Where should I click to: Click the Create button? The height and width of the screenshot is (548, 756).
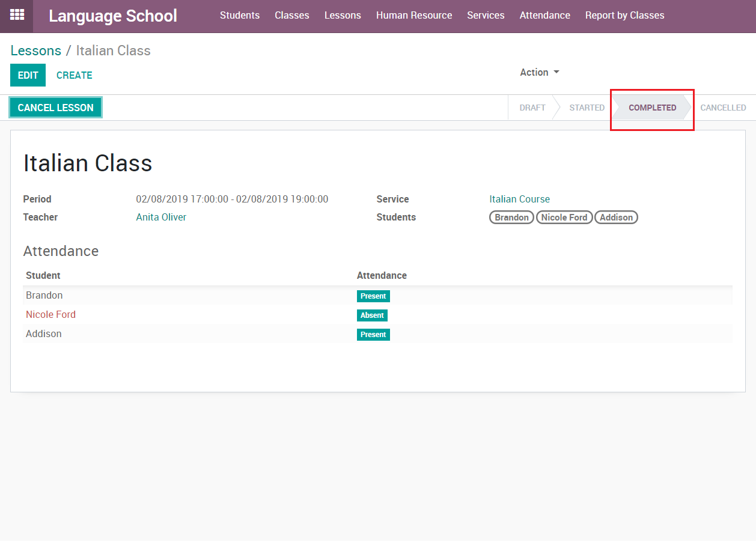(x=75, y=75)
